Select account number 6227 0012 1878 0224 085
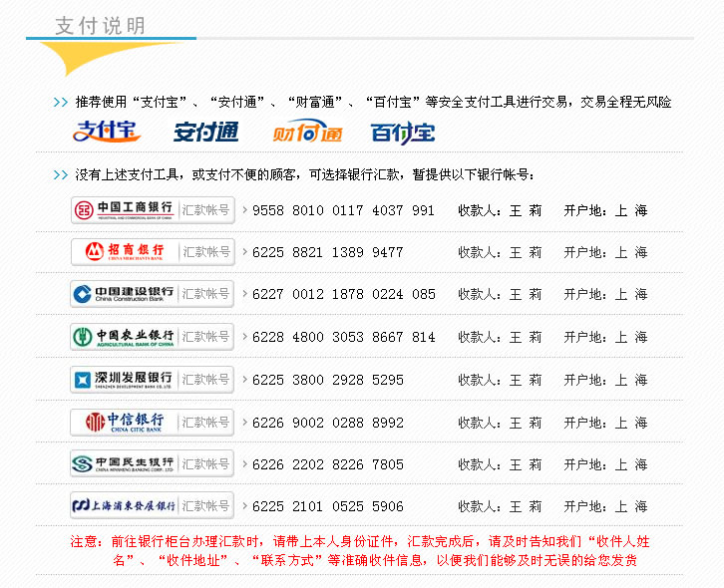 click(343, 294)
